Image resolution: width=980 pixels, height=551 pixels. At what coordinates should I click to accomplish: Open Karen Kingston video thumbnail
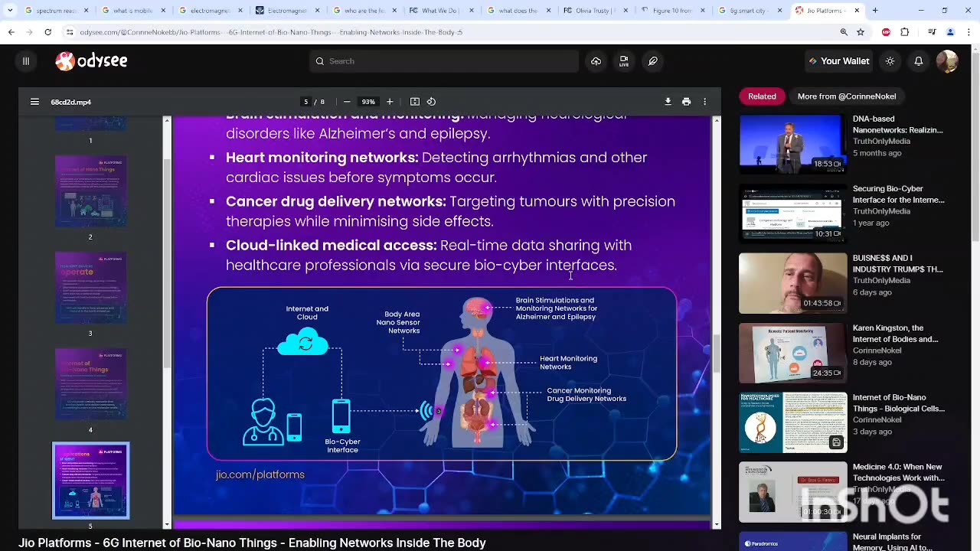(x=792, y=353)
